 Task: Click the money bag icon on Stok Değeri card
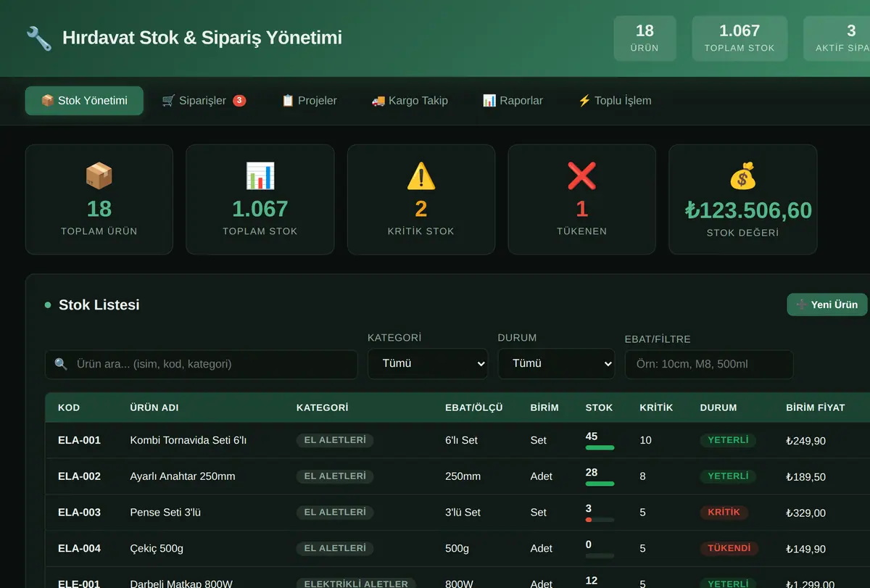click(x=742, y=175)
